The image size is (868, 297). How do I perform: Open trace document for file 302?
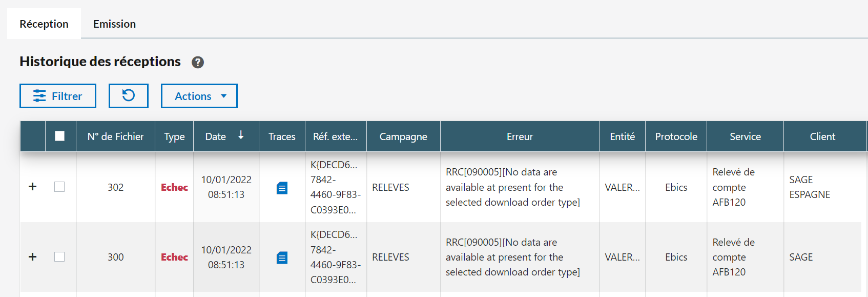pos(282,188)
